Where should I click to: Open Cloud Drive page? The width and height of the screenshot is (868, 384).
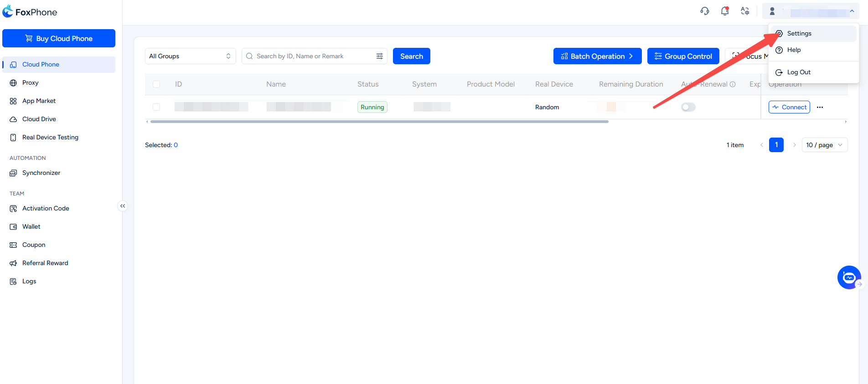click(x=59, y=119)
